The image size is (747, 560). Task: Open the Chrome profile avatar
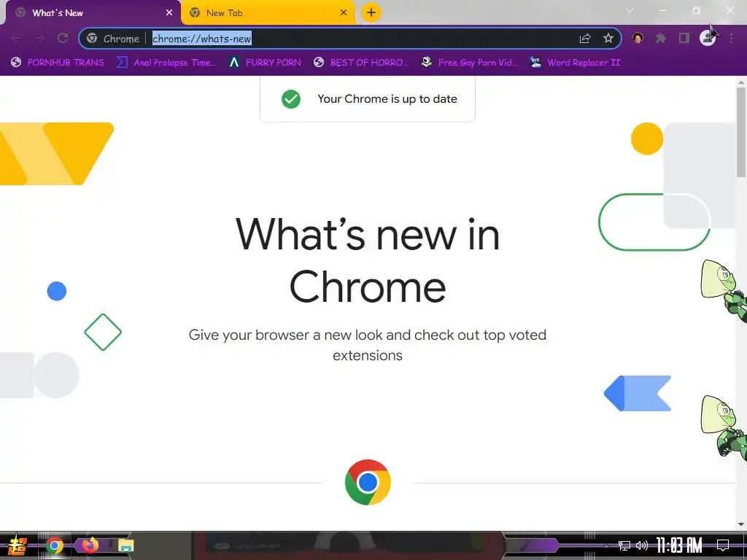[x=708, y=38]
